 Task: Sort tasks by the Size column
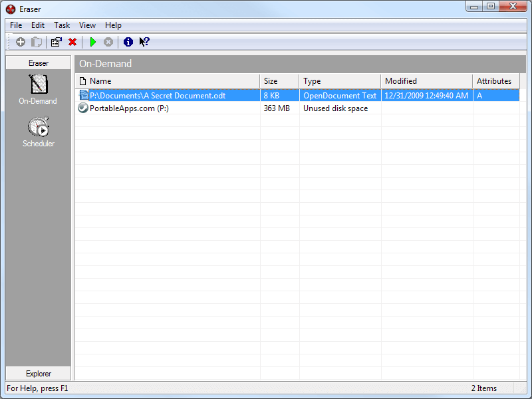(x=279, y=80)
